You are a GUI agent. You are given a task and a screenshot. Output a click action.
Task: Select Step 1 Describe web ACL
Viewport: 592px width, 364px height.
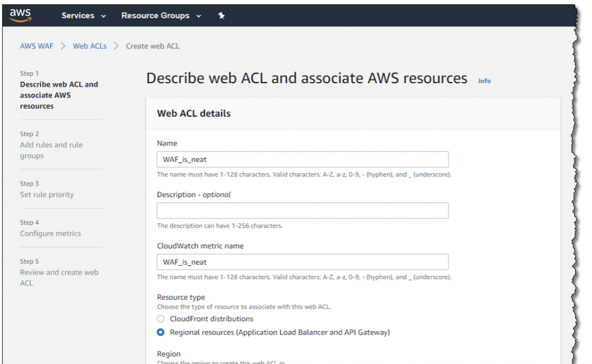[59, 95]
